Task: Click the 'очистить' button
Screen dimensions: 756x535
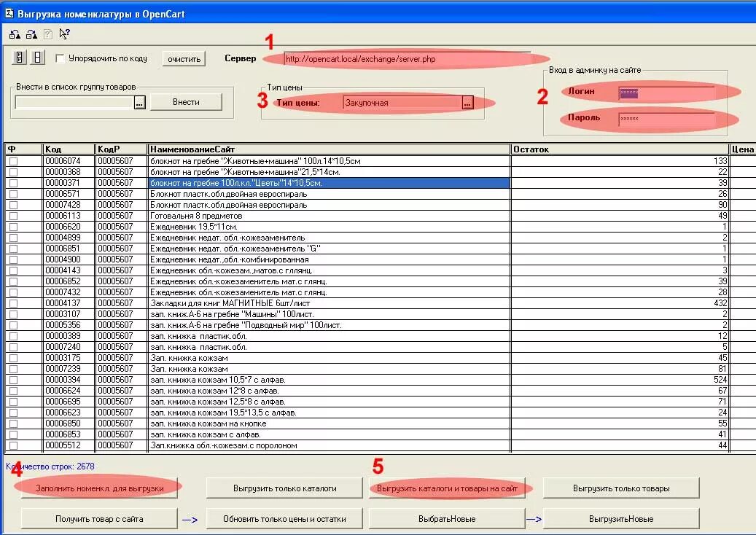Action: coord(184,59)
